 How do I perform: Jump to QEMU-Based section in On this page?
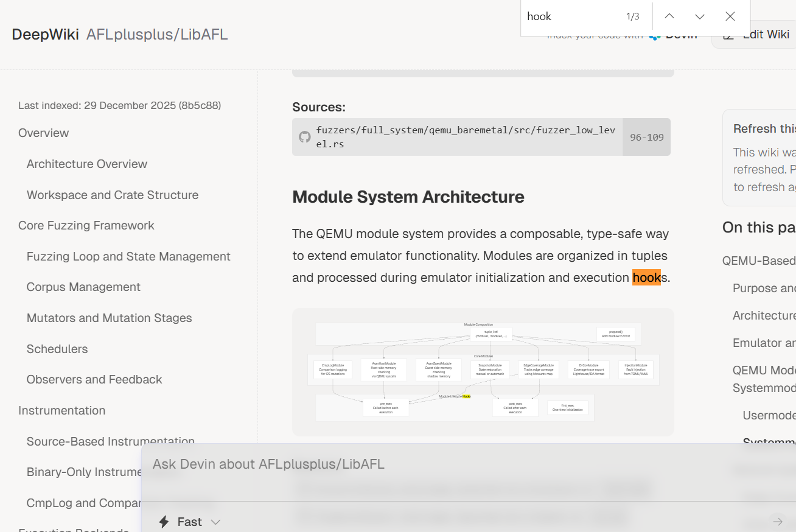(x=759, y=261)
